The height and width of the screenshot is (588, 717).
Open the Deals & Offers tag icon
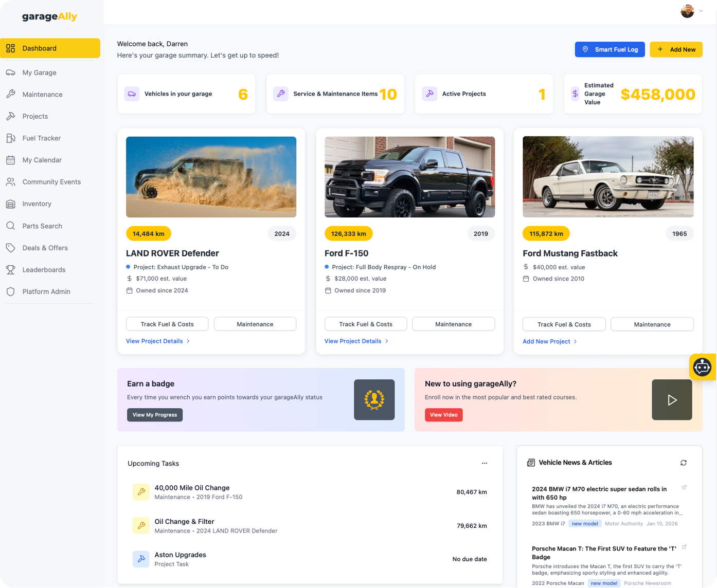point(10,248)
